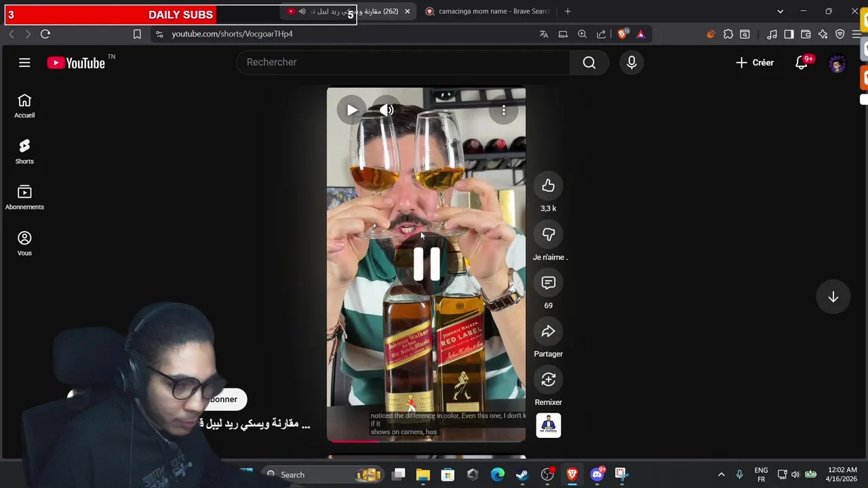Toggle the Brave sidebar panel

[x=789, y=34]
